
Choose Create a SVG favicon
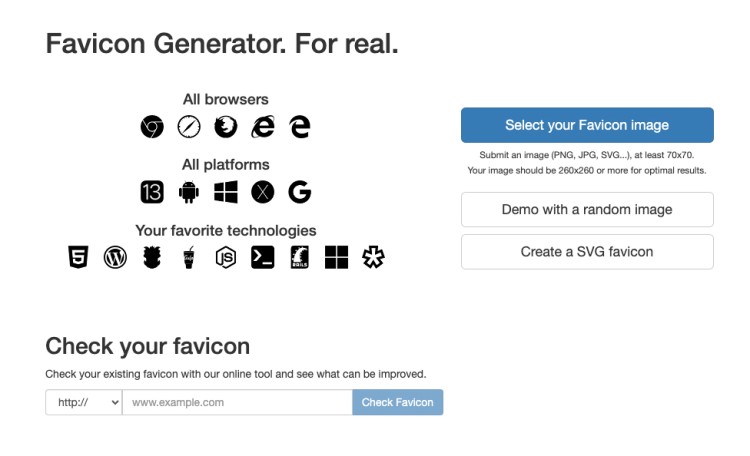(x=587, y=252)
